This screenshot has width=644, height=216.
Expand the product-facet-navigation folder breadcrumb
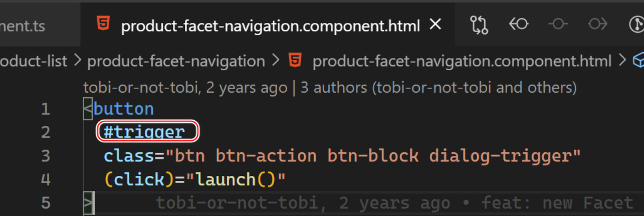pos(176,62)
